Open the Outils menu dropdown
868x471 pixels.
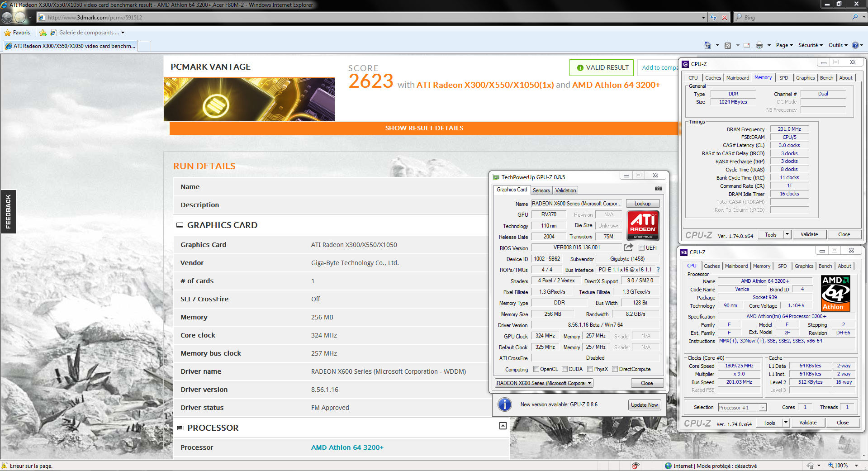click(838, 45)
